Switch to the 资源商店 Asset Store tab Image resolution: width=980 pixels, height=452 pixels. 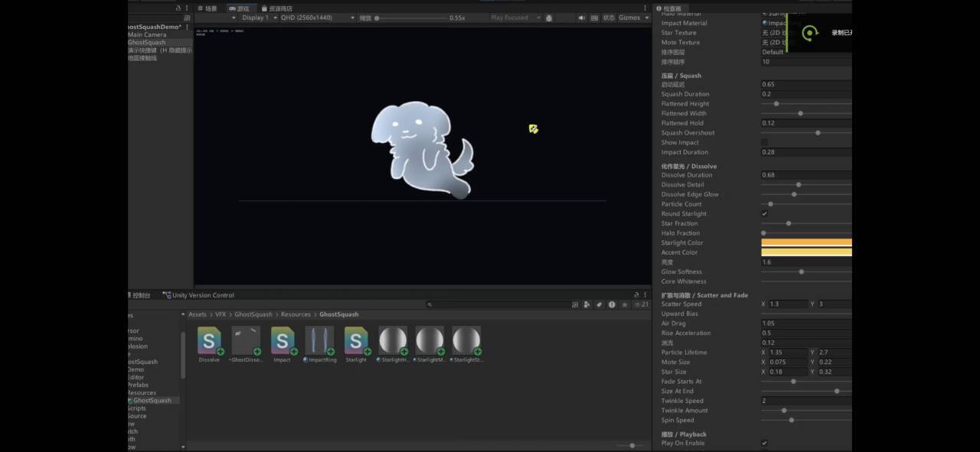click(276, 8)
